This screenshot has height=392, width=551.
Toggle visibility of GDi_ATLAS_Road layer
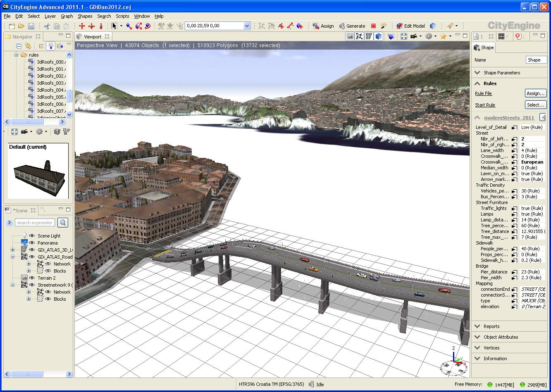(x=32, y=257)
